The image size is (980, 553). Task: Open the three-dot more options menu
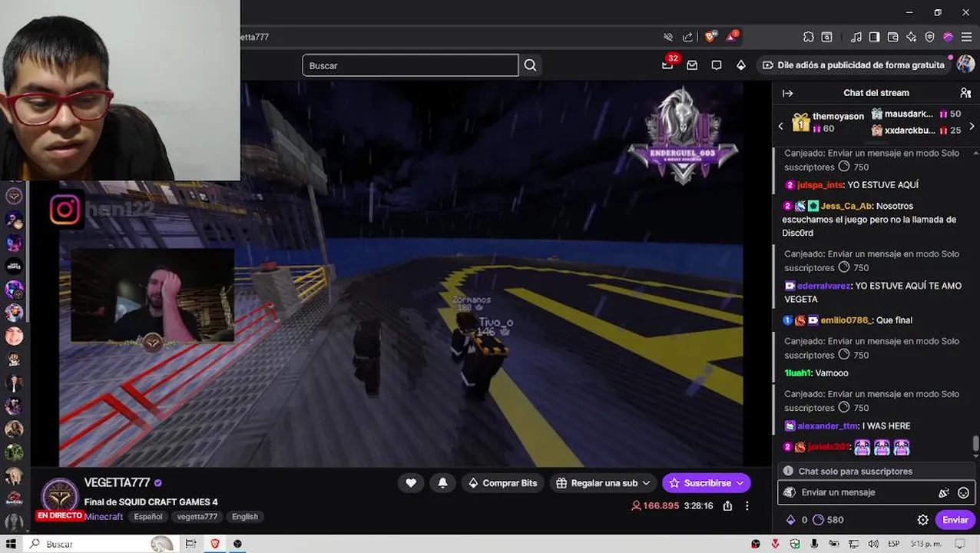click(747, 505)
